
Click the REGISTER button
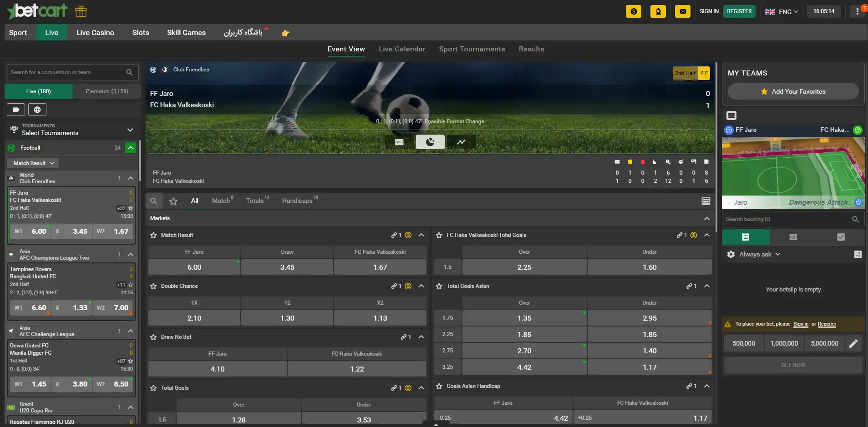click(x=739, y=11)
